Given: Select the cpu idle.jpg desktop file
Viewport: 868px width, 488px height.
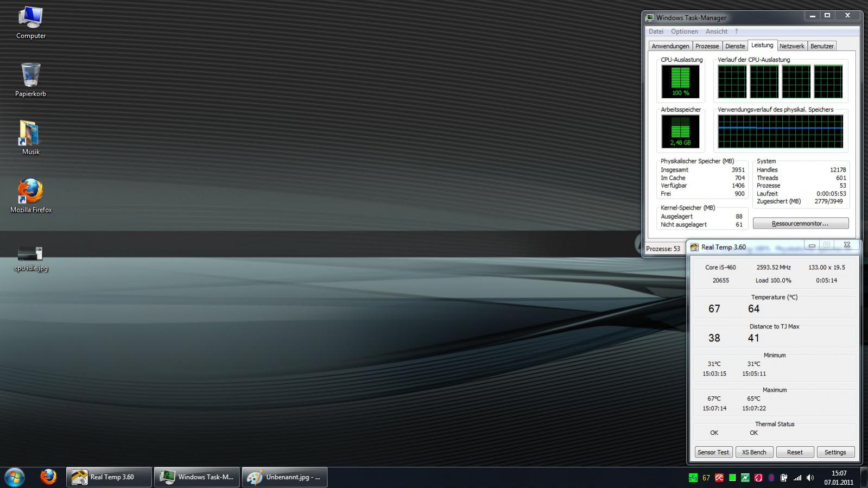Looking at the screenshot, I should (x=31, y=258).
